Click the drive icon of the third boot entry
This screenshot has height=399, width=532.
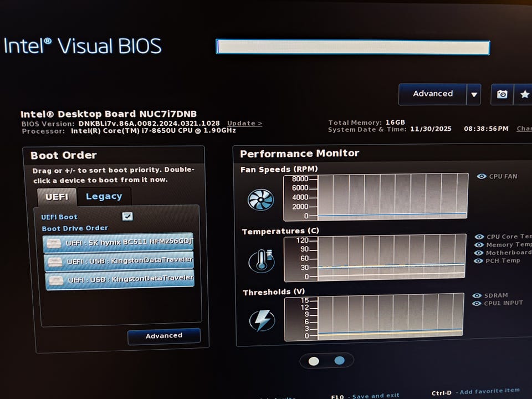click(x=57, y=280)
